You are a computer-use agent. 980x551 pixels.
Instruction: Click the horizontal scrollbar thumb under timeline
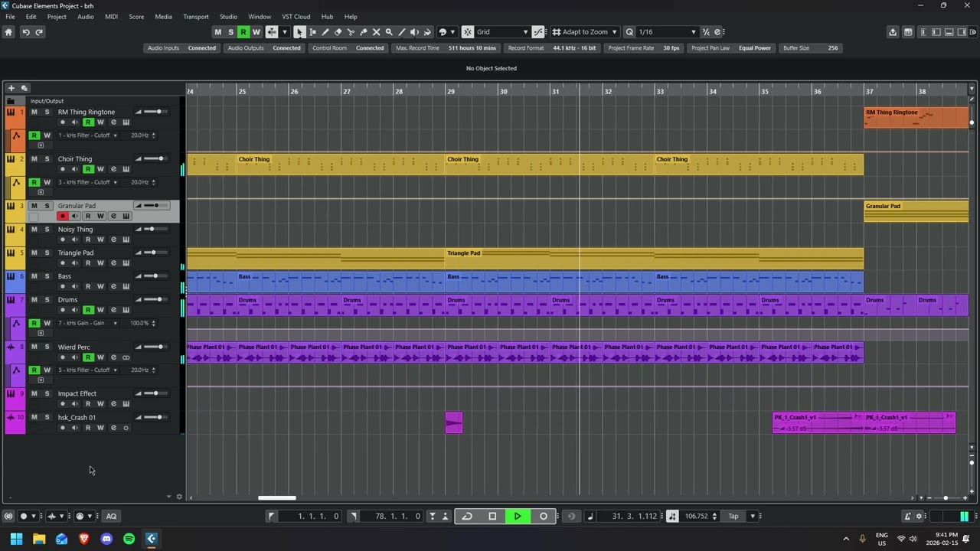coord(277,498)
